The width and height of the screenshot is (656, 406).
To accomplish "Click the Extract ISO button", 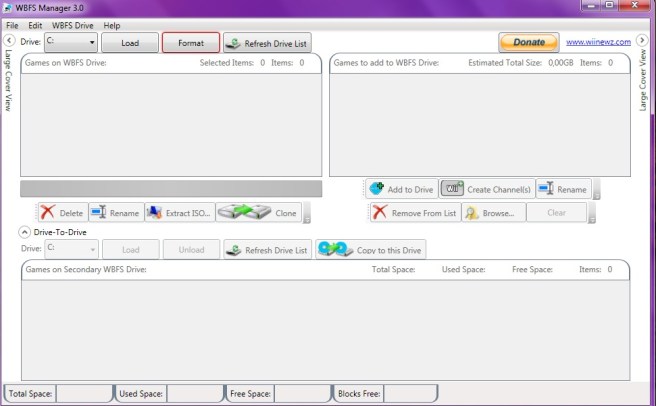I will (178, 213).
